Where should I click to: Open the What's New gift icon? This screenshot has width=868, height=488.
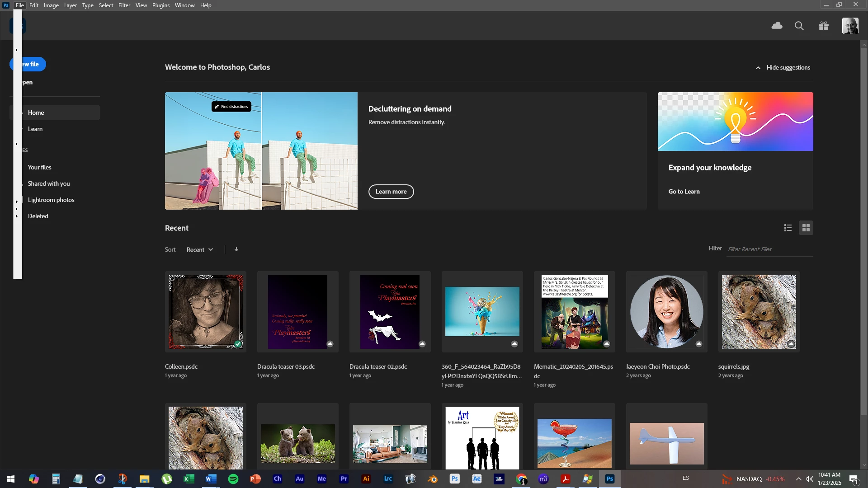tap(824, 26)
